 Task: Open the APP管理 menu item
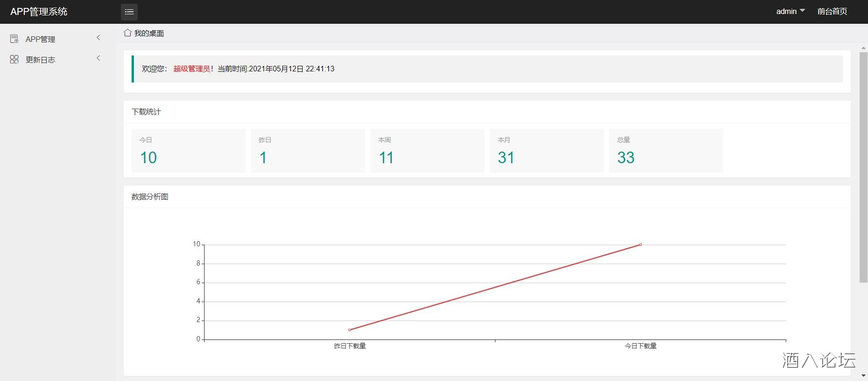point(41,40)
